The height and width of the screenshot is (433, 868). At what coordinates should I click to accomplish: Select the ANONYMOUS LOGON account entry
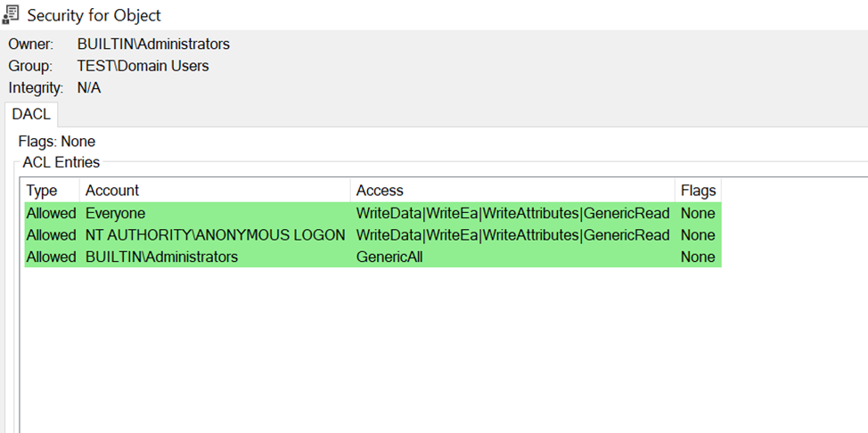coord(215,235)
